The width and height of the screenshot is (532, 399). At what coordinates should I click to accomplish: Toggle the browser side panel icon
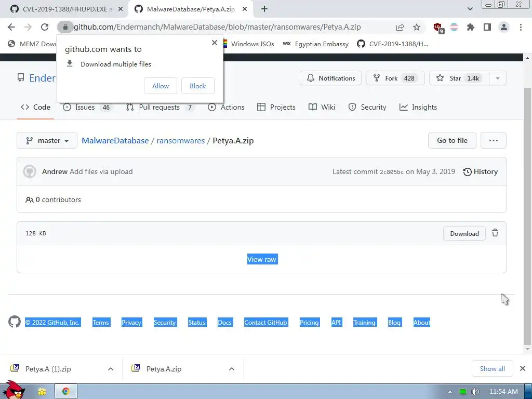point(487,27)
